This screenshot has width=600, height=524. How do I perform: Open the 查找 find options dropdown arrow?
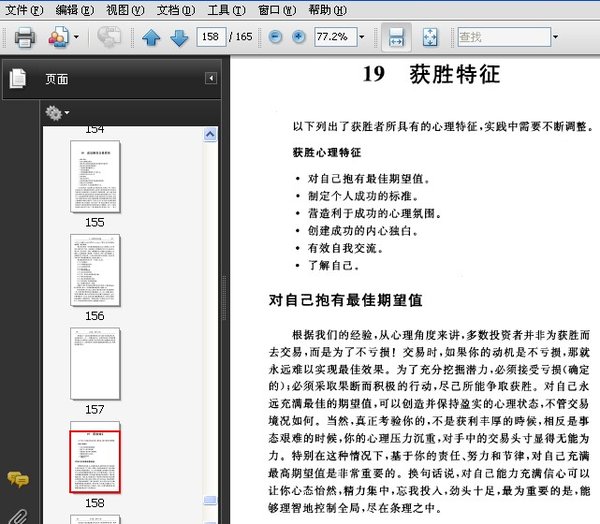[555, 37]
